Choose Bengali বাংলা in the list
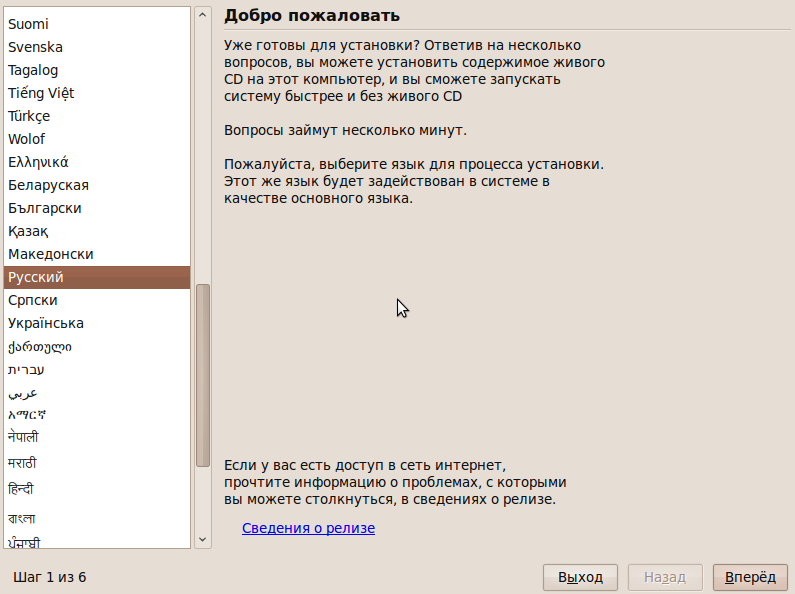Screen dimensions: 795x594 click(x=97, y=518)
